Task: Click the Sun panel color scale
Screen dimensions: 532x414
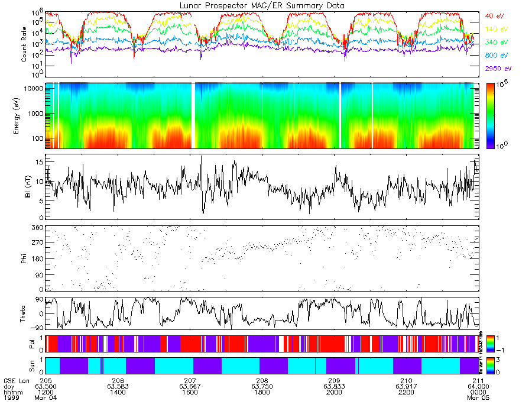Action: [490, 366]
